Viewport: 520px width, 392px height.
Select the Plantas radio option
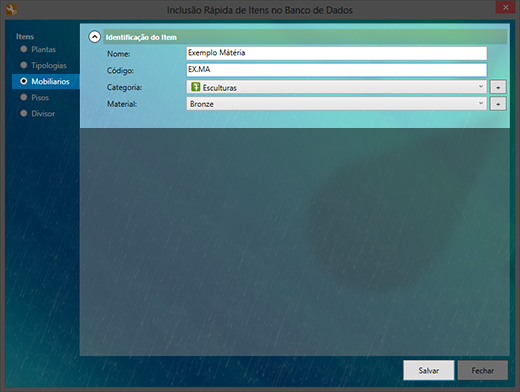pos(38,49)
